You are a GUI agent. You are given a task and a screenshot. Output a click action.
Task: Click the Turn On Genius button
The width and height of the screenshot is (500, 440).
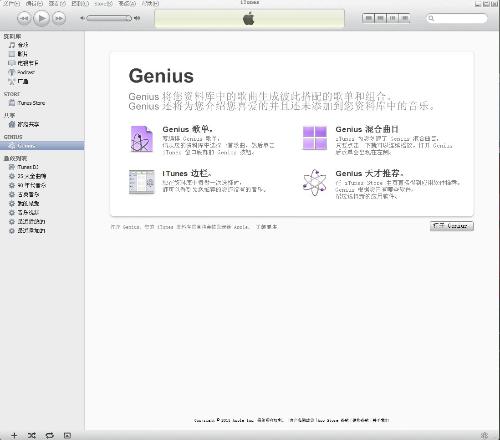point(452,226)
